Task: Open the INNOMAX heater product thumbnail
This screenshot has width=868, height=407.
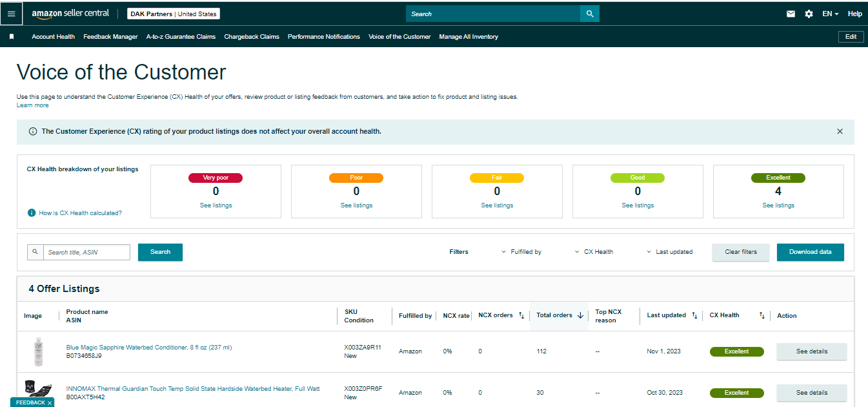Action: [x=38, y=390]
